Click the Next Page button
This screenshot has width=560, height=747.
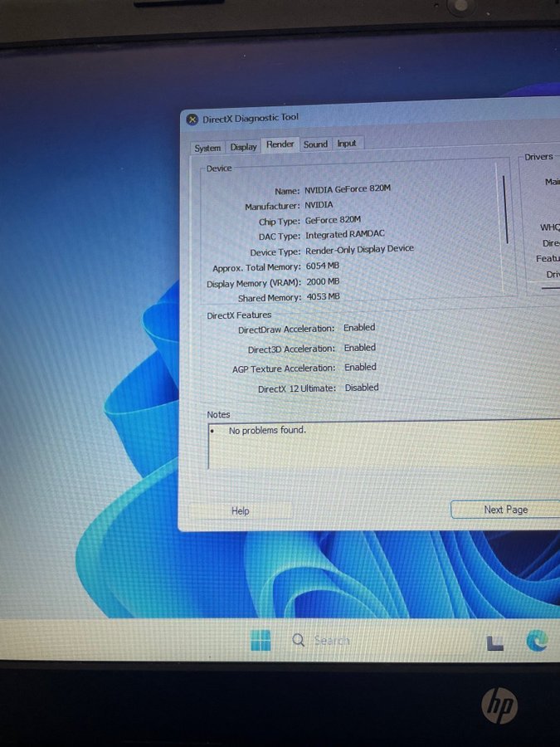coord(505,510)
